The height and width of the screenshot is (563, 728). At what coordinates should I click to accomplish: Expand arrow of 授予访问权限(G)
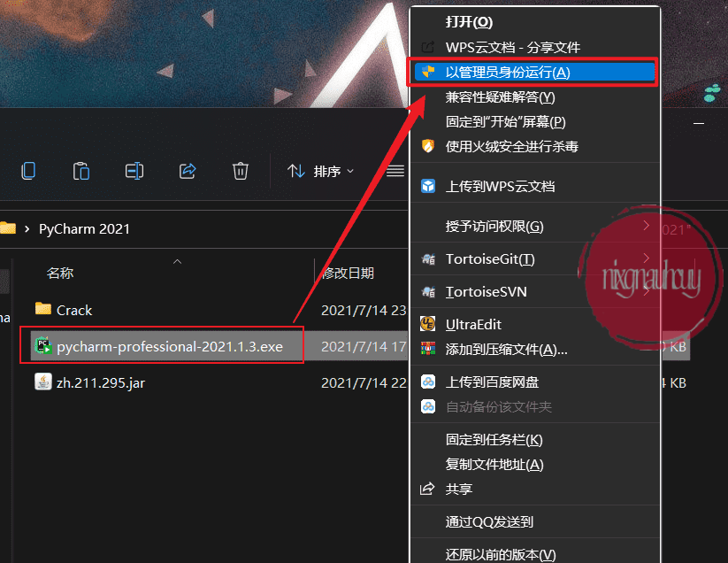(647, 226)
